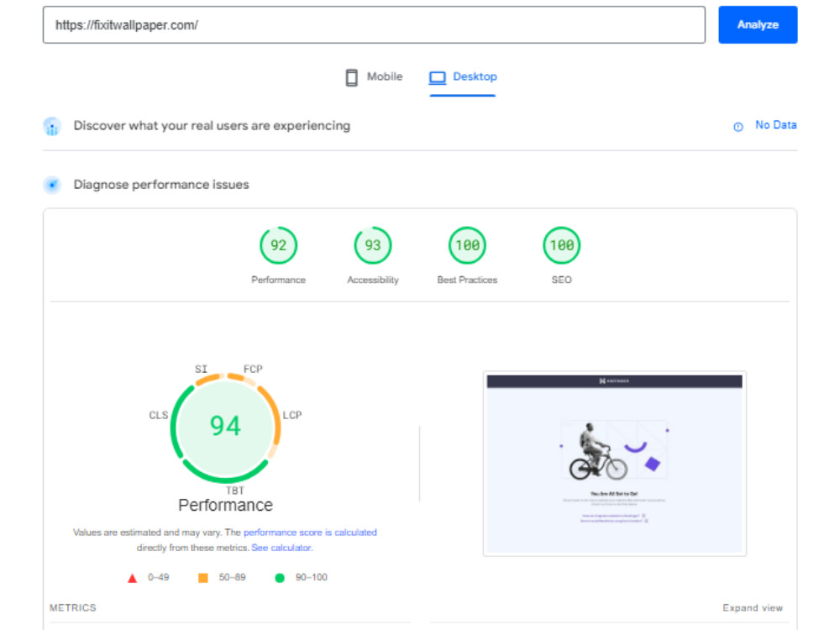840x630 pixels.
Task: Click the TBT metric label on gauge
Action: [234, 491]
